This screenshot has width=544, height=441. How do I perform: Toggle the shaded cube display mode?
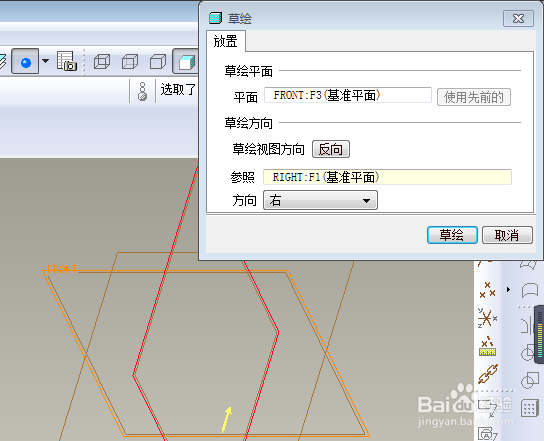[186, 61]
